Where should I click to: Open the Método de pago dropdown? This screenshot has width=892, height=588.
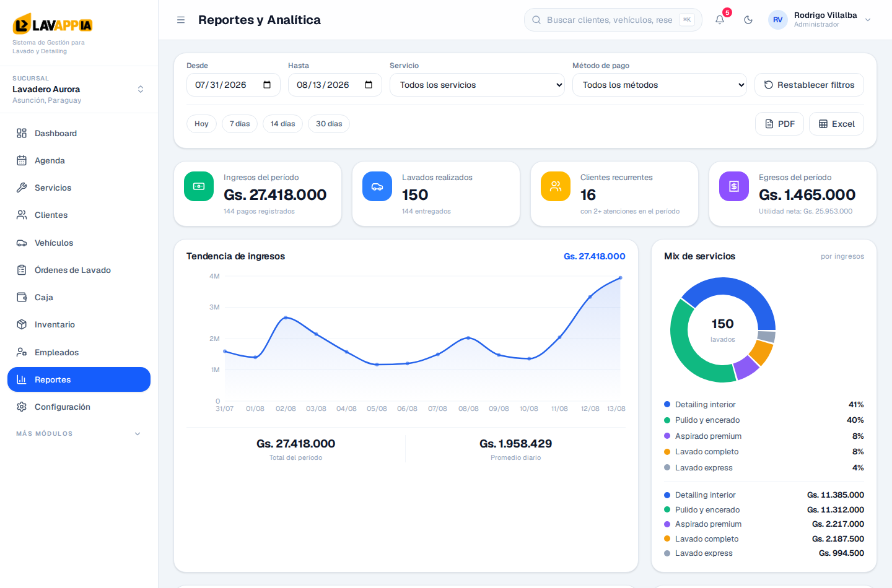click(660, 85)
